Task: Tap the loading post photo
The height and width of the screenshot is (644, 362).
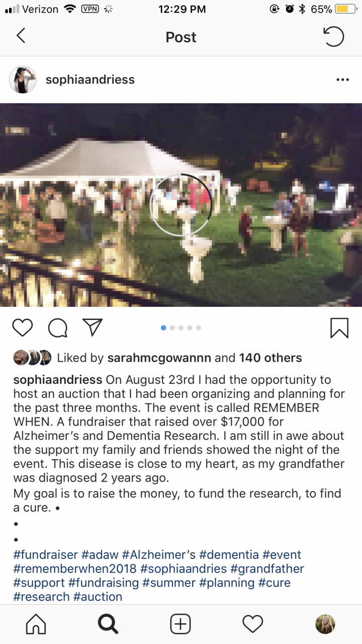Action: (181, 205)
